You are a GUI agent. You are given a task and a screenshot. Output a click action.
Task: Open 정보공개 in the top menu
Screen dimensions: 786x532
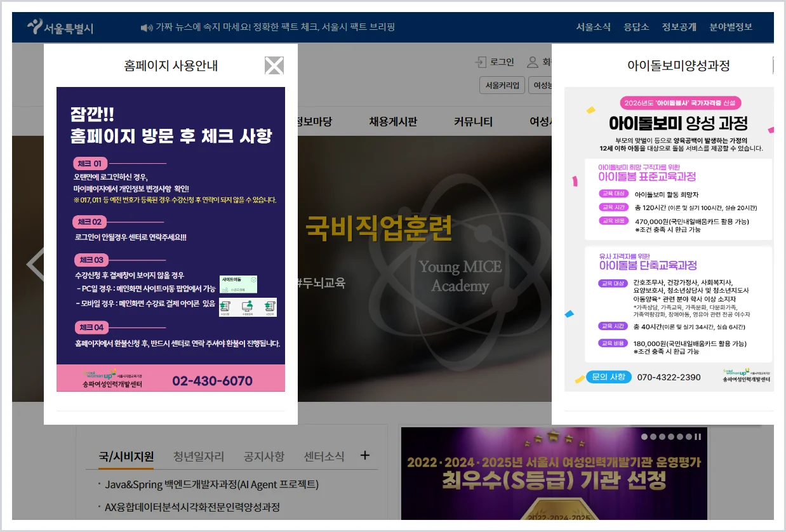pos(679,27)
